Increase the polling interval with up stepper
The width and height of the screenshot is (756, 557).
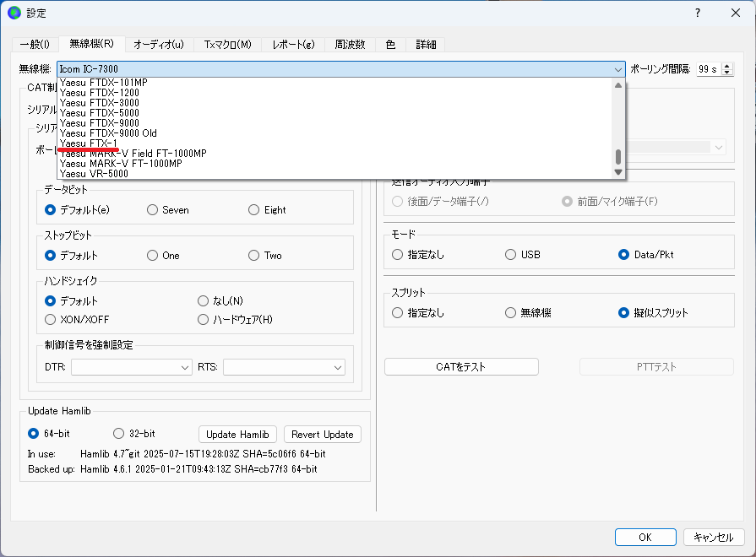pyautogui.click(x=727, y=66)
